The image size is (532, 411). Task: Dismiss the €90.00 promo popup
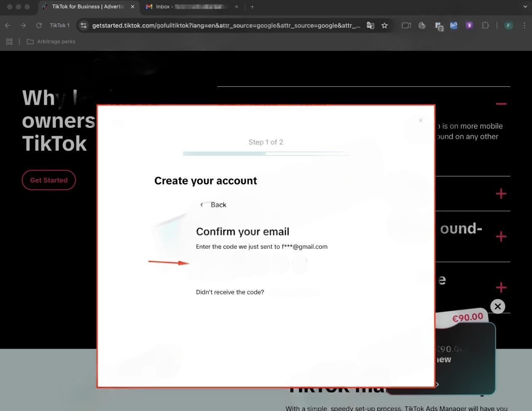click(498, 306)
